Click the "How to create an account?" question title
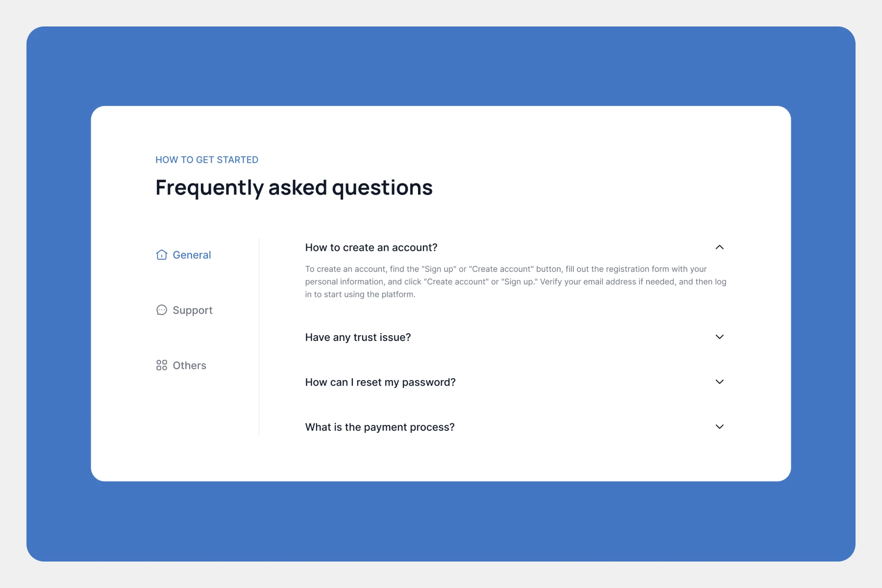 click(371, 247)
